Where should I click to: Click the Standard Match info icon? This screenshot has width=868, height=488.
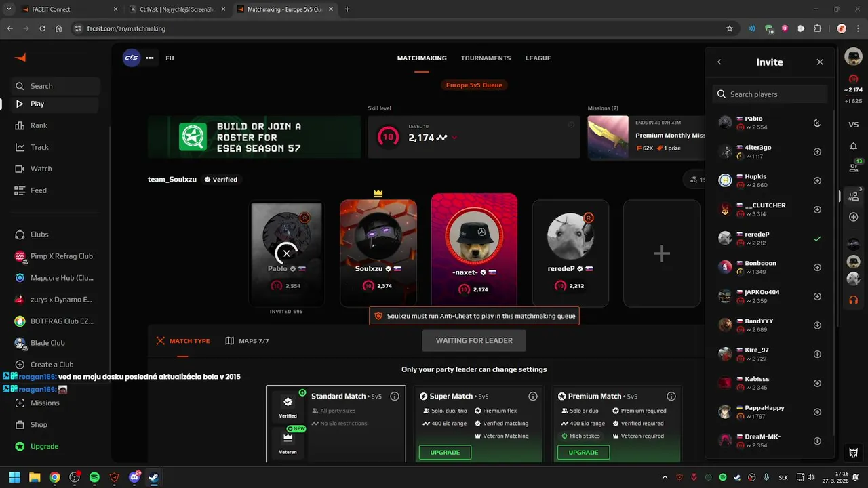coord(395,396)
